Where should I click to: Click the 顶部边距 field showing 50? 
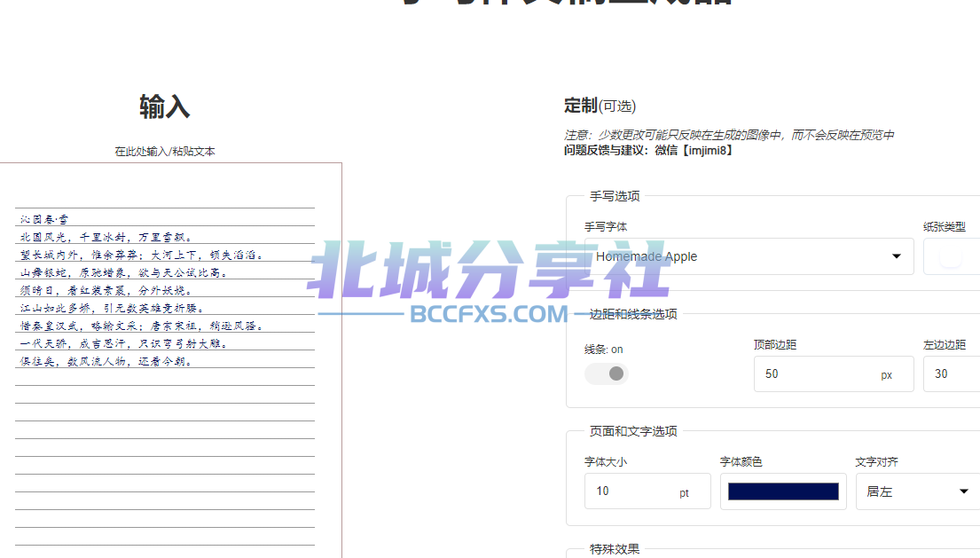pos(834,373)
